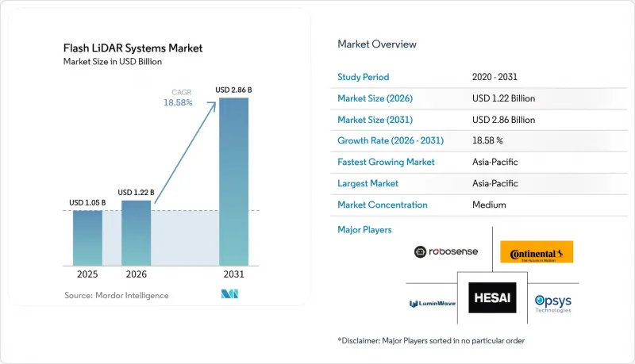Image resolution: width=635 pixels, height=364 pixels.
Task: Click the 'Fastest Growing Market' label
Action: [x=386, y=162]
